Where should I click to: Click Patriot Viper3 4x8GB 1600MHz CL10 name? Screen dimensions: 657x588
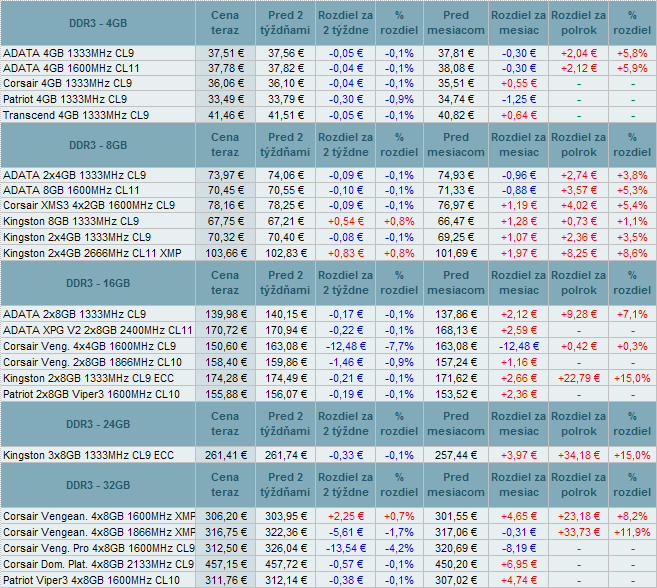[91, 580]
